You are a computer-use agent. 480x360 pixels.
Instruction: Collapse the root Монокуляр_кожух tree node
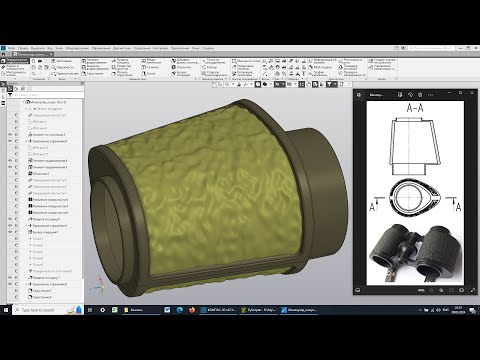click(24, 102)
